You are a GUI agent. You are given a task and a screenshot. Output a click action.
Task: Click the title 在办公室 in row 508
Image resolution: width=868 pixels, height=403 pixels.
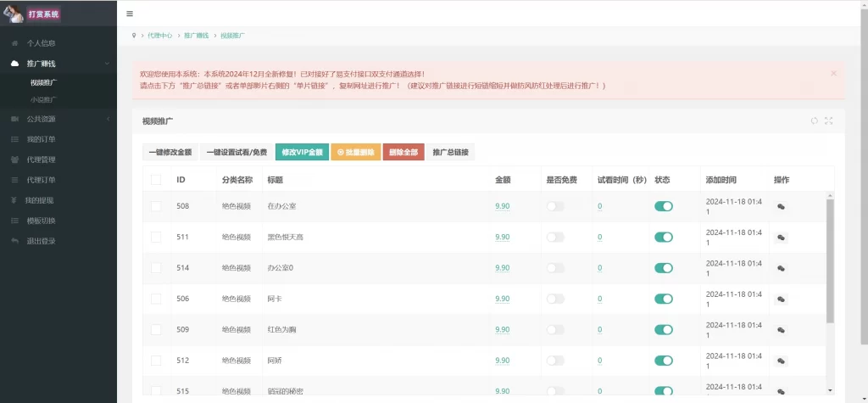[281, 206]
